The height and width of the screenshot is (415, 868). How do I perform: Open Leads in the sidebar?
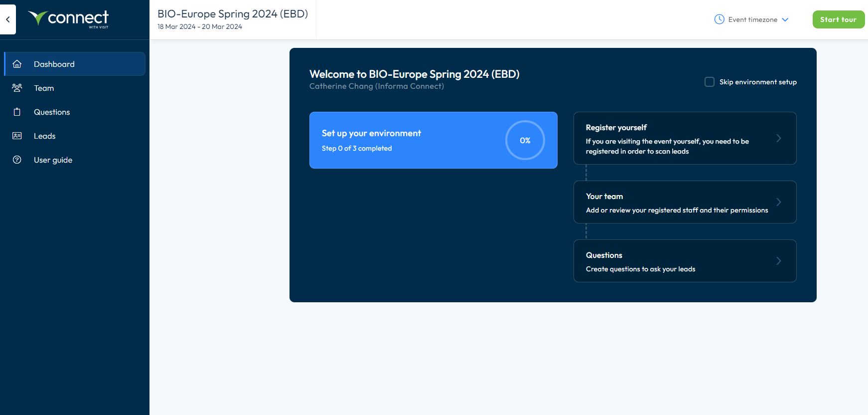(x=45, y=136)
